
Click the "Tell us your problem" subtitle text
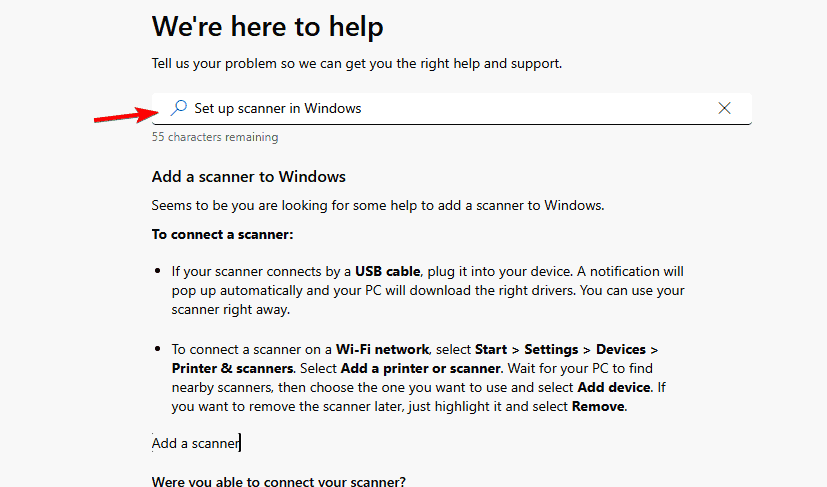coord(357,64)
